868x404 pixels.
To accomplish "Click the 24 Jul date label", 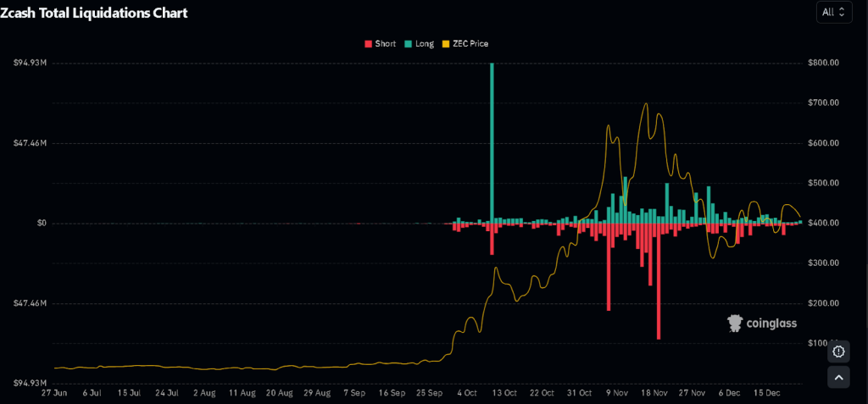I will coord(167,394).
